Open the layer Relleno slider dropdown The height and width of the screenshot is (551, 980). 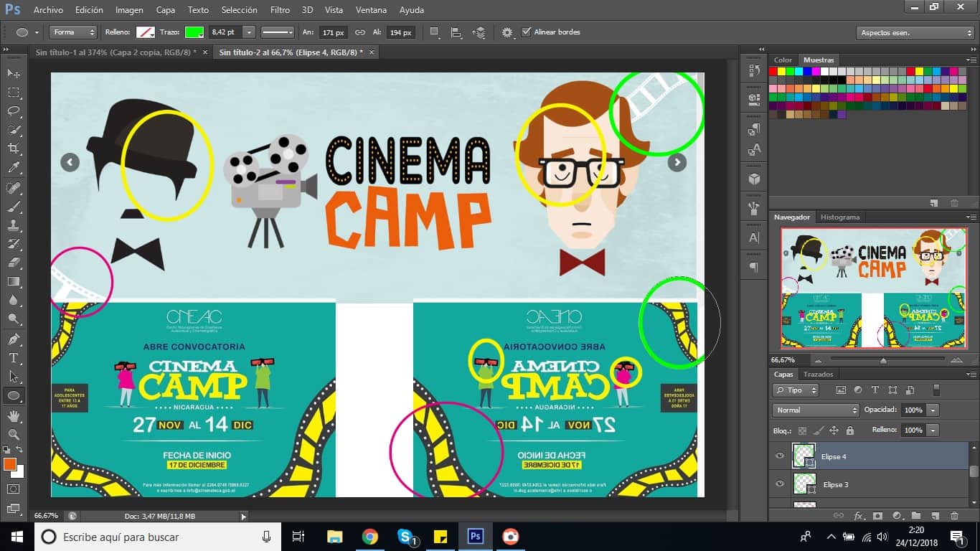coord(933,430)
